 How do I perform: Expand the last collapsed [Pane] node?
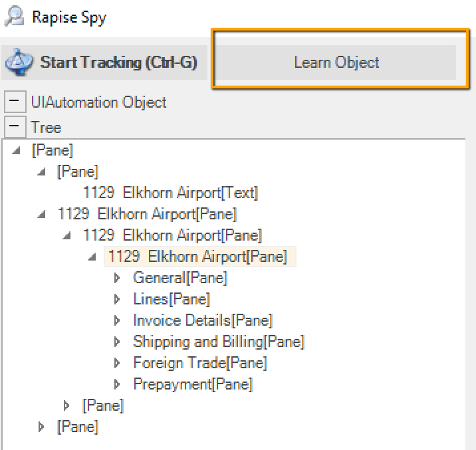(42, 427)
